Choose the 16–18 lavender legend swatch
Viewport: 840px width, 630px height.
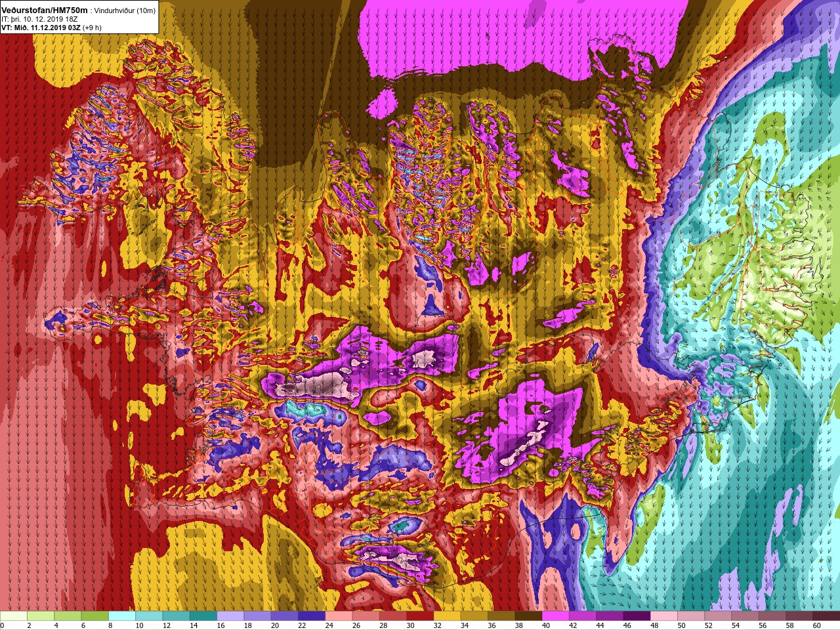click(230, 616)
